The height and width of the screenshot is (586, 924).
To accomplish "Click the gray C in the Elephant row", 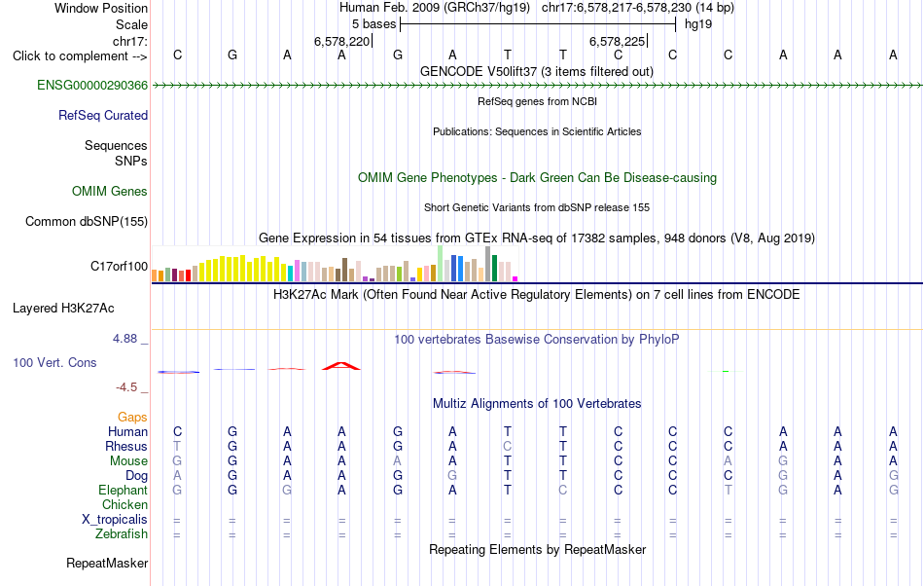I will click(x=563, y=491).
